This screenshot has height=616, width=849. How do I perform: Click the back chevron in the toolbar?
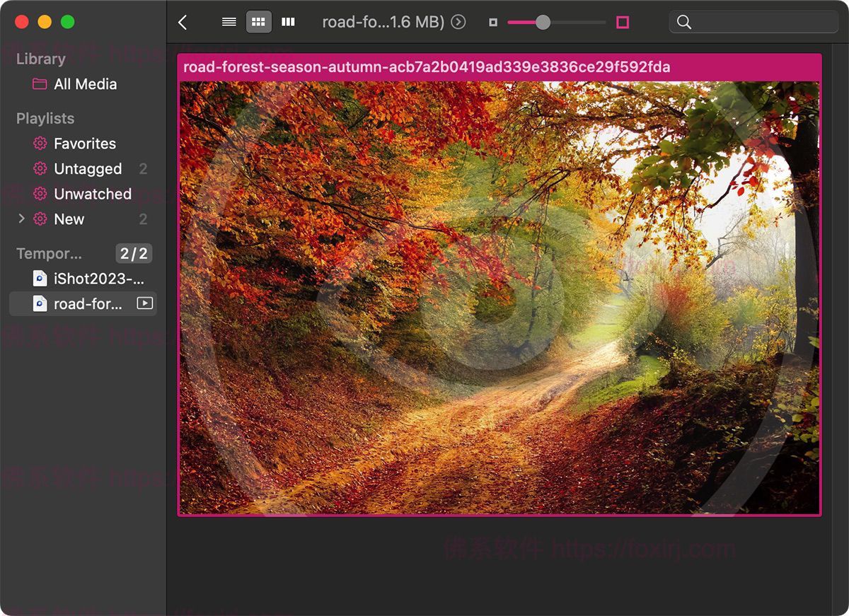183,21
